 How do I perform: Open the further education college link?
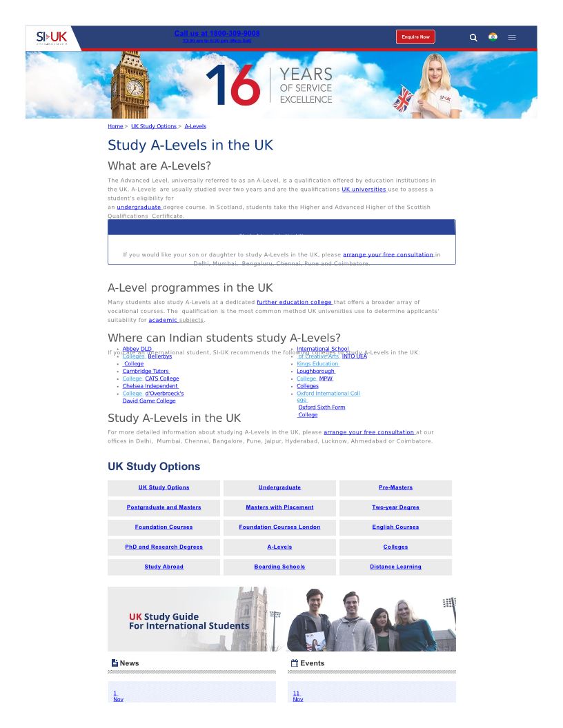pos(295,302)
